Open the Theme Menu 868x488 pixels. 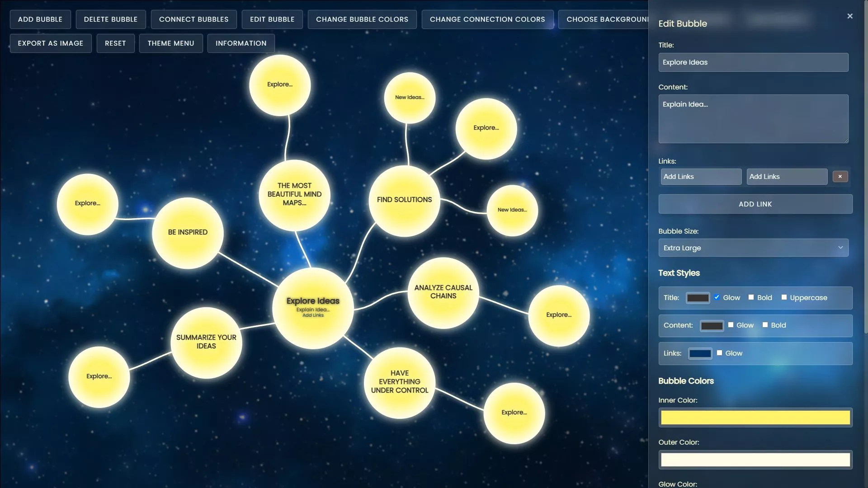pos(171,43)
